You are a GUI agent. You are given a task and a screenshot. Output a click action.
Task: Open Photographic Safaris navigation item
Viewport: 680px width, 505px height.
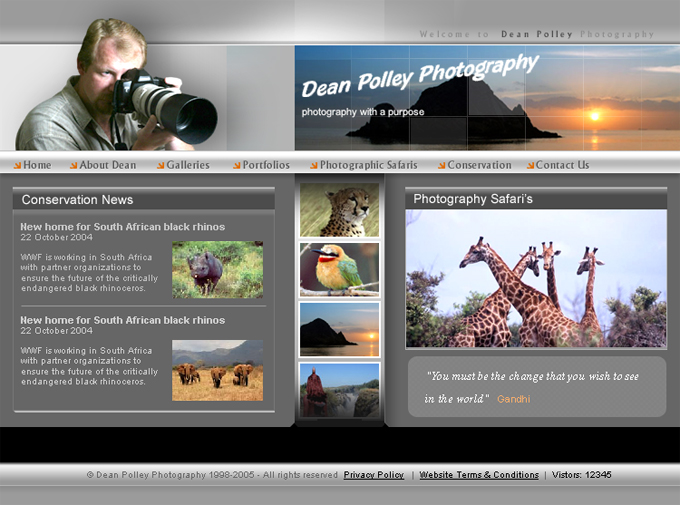point(369,165)
